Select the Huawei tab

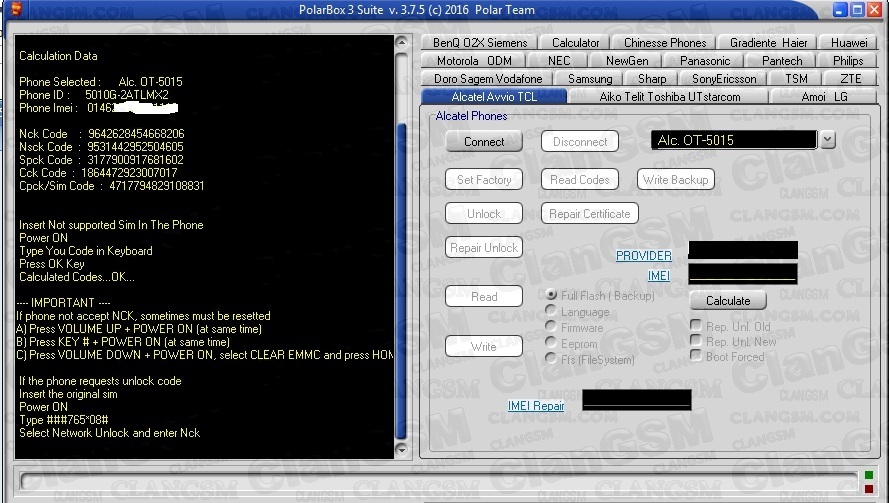849,43
